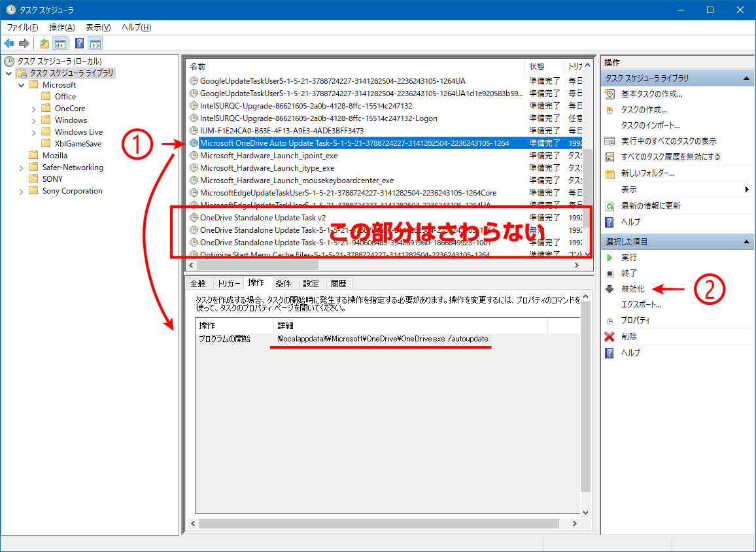This screenshot has width=756, height=552.
Task: Click the Up one level folder icon
Action: pos(44,44)
